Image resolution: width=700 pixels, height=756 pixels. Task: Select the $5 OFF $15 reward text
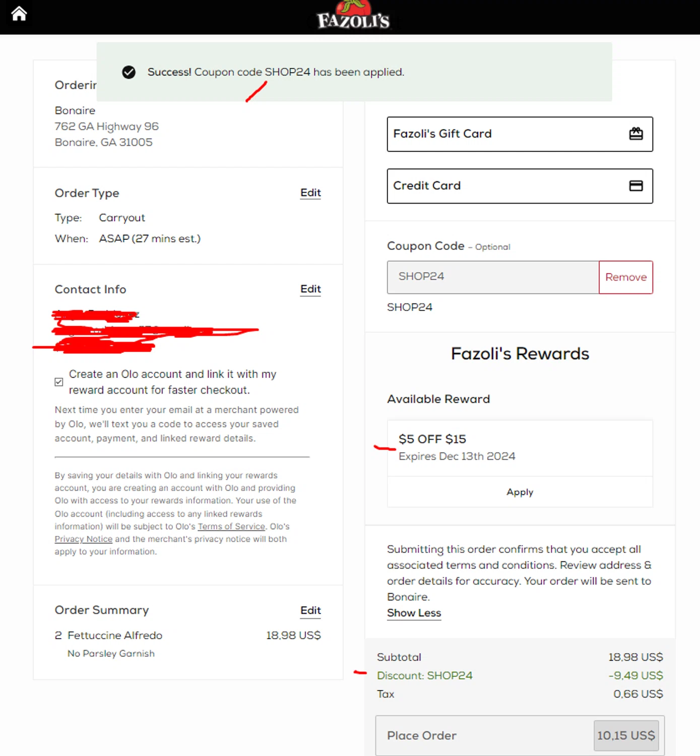point(432,439)
